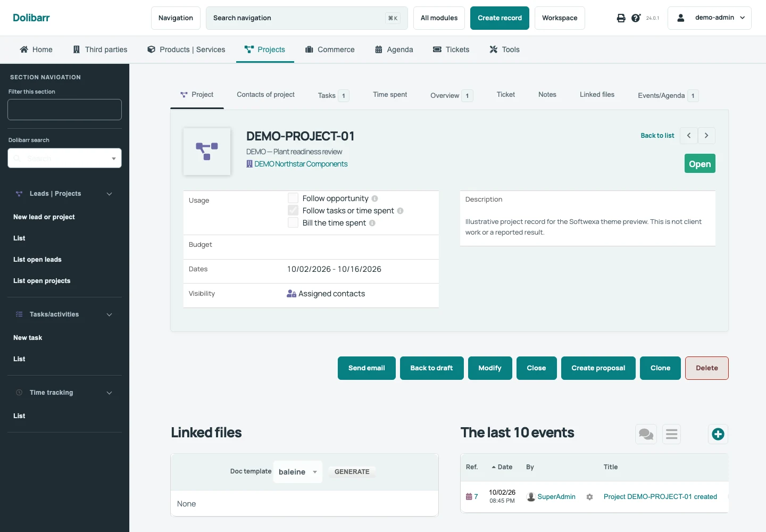The width and height of the screenshot is (766, 532).
Task: Delete the project with Delete button
Action: tap(707, 368)
